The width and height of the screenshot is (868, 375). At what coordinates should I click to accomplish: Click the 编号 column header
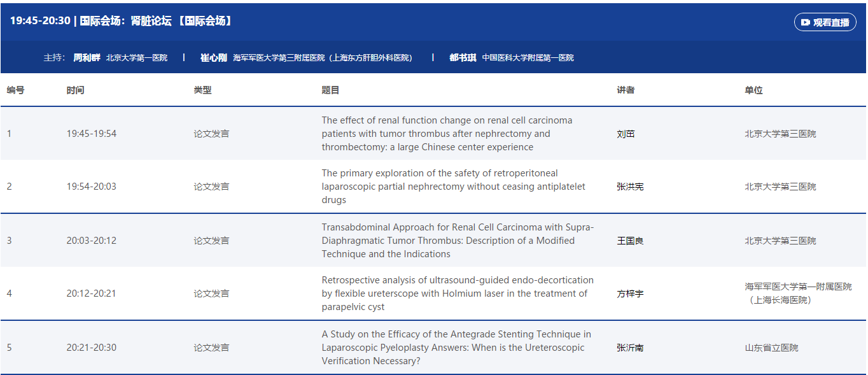point(16,90)
